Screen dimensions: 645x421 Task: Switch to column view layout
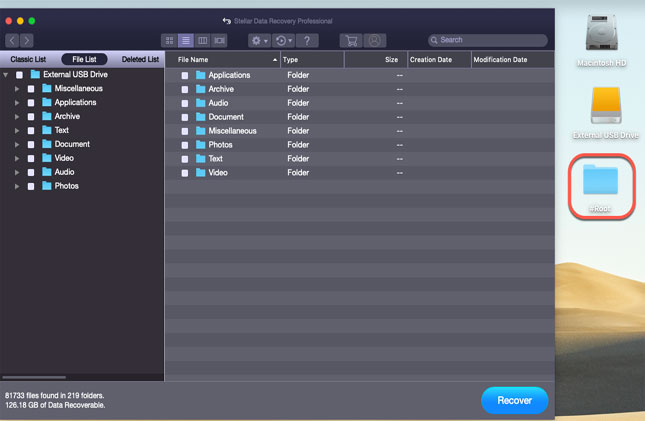(x=202, y=40)
